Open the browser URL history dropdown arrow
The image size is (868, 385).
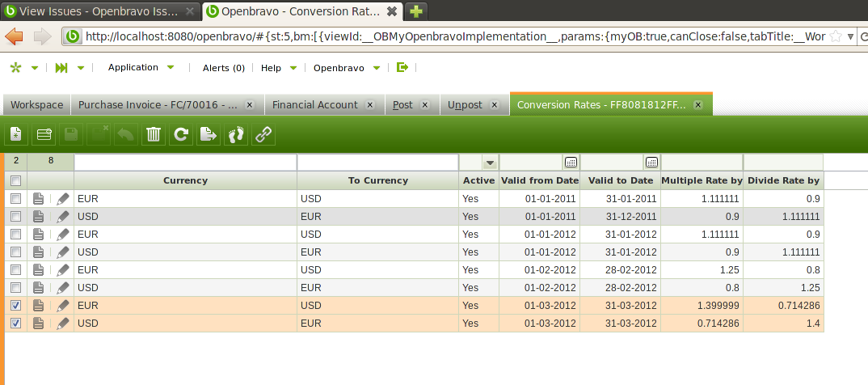851,37
